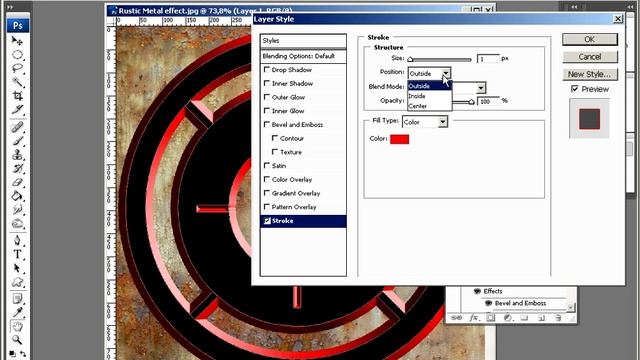This screenshot has height=360, width=640.
Task: Select the Brush tool
Action: tap(17, 141)
